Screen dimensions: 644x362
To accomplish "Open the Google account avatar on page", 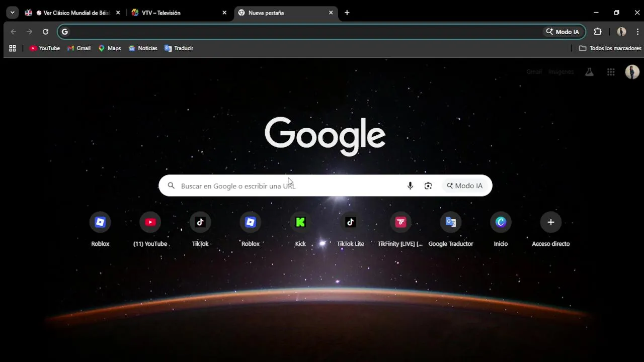I will click(632, 72).
